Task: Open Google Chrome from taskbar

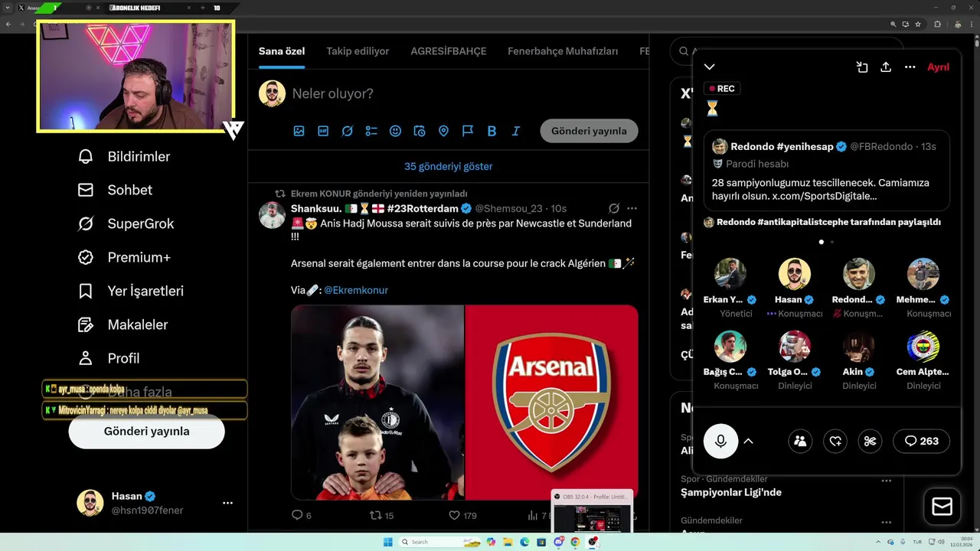Action: pyautogui.click(x=575, y=542)
